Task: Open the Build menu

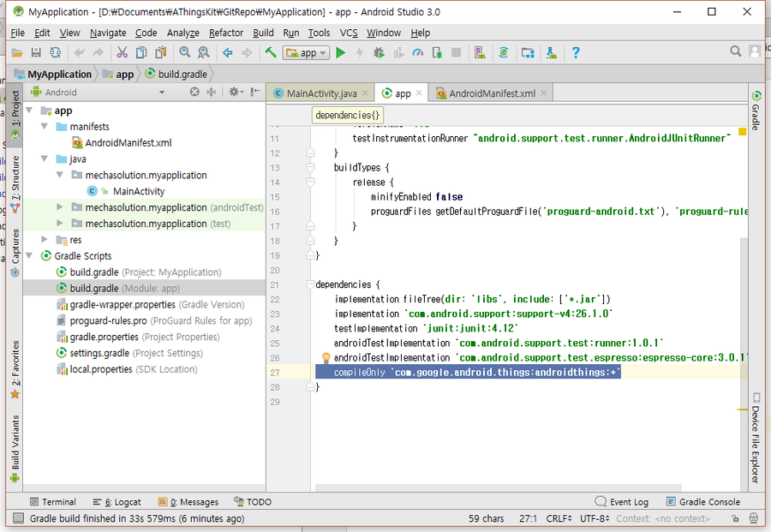Action: click(x=263, y=33)
